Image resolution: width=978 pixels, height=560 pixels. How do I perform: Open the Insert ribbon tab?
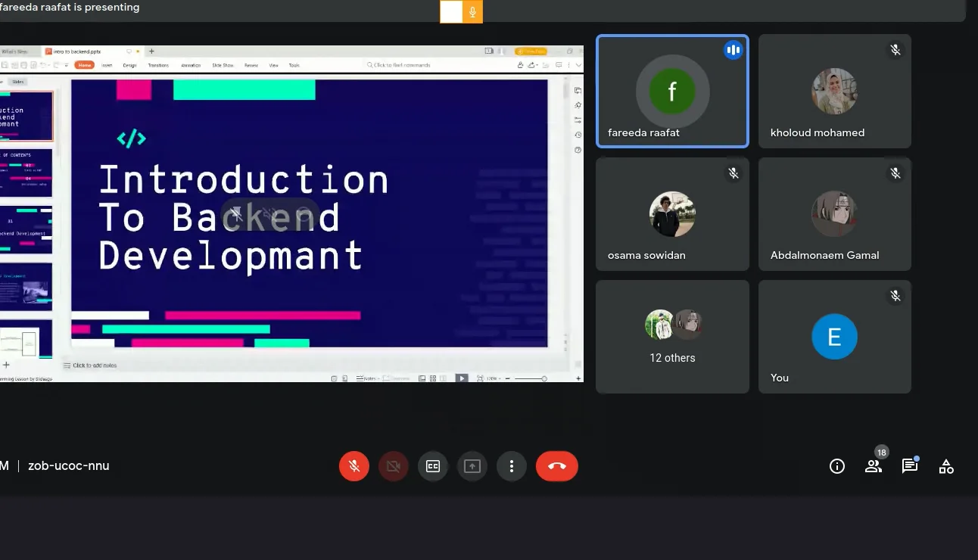tap(107, 65)
